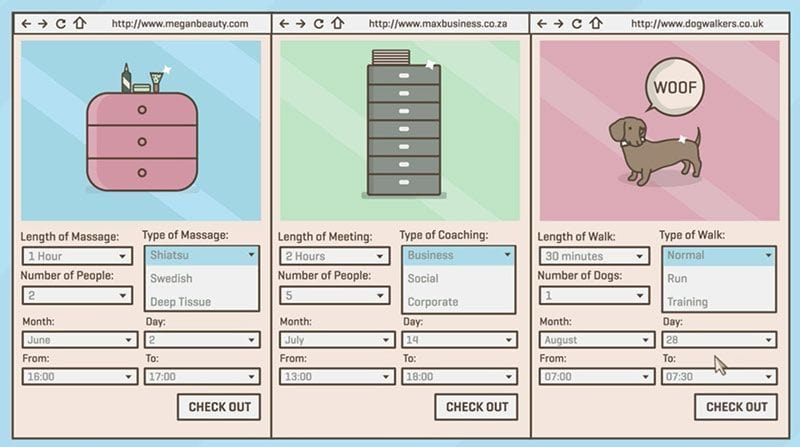The width and height of the screenshot is (800, 447).
Task: Open the Day 28 dropdown
Action: coord(719,339)
